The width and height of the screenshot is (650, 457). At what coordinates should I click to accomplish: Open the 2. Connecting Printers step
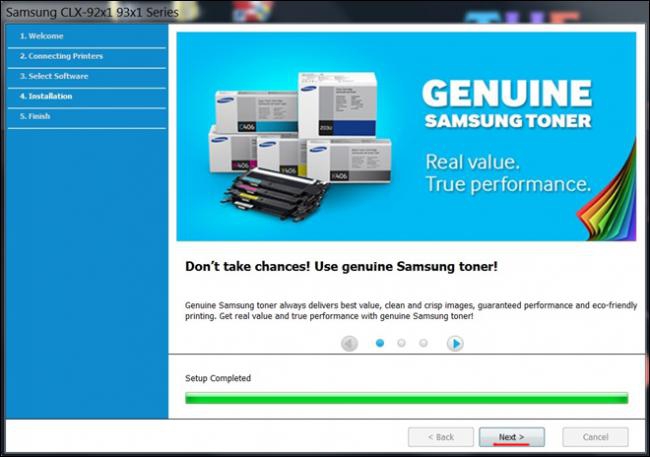87,56
